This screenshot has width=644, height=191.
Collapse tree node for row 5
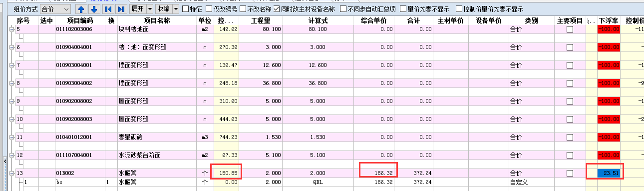tap(12, 29)
